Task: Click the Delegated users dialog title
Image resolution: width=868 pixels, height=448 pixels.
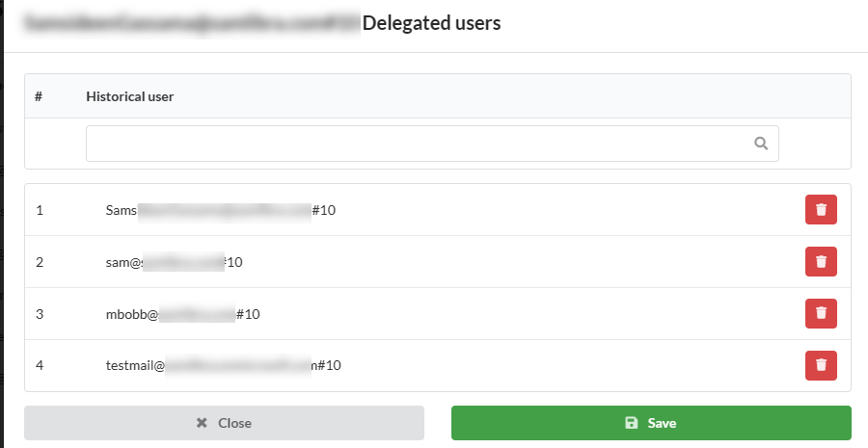Action: (x=432, y=23)
